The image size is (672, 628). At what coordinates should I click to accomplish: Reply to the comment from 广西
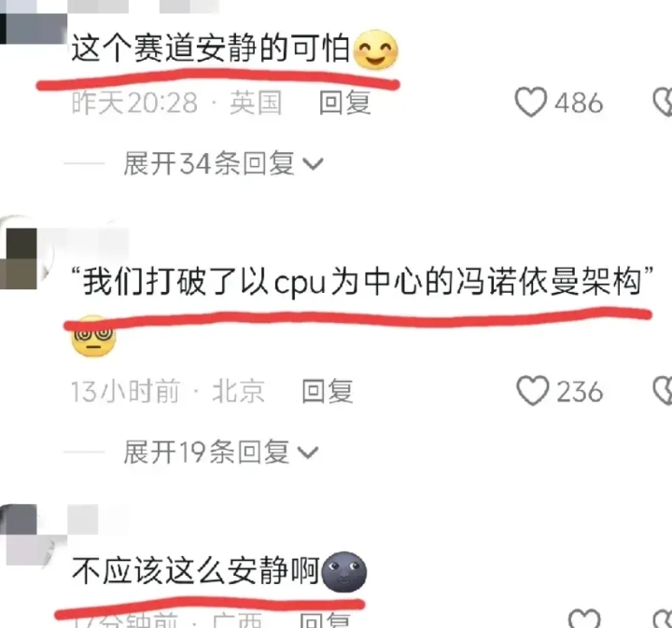(x=326, y=620)
